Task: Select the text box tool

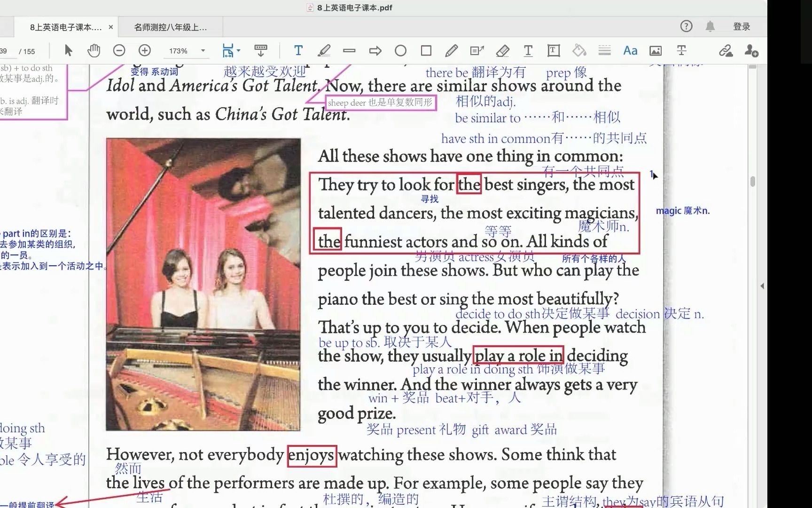Action: [x=554, y=50]
